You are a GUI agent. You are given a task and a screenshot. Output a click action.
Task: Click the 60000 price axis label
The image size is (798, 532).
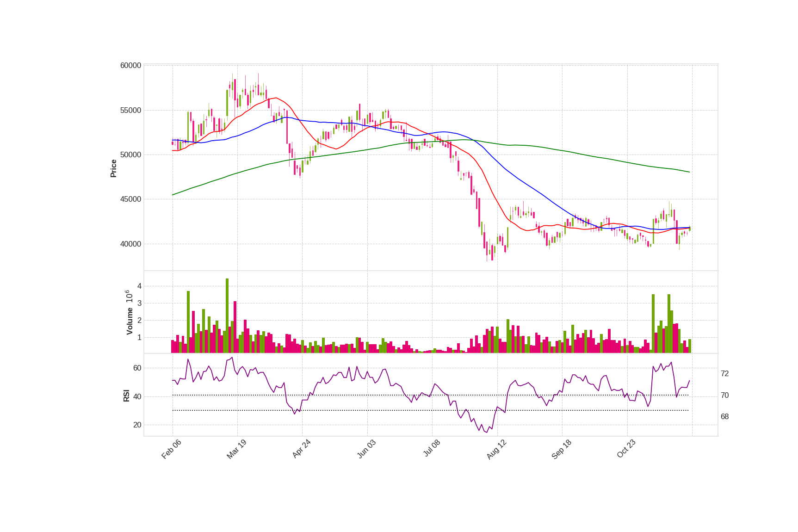click(130, 66)
